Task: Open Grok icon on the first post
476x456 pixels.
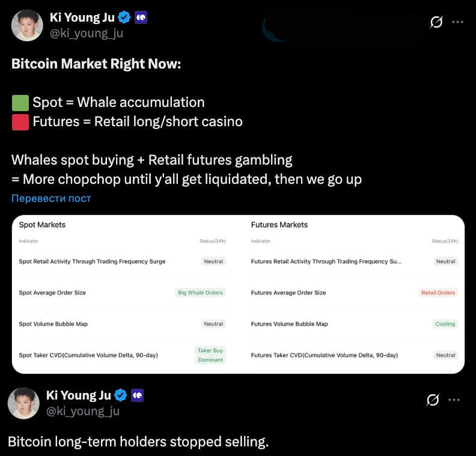Action: 437,22
